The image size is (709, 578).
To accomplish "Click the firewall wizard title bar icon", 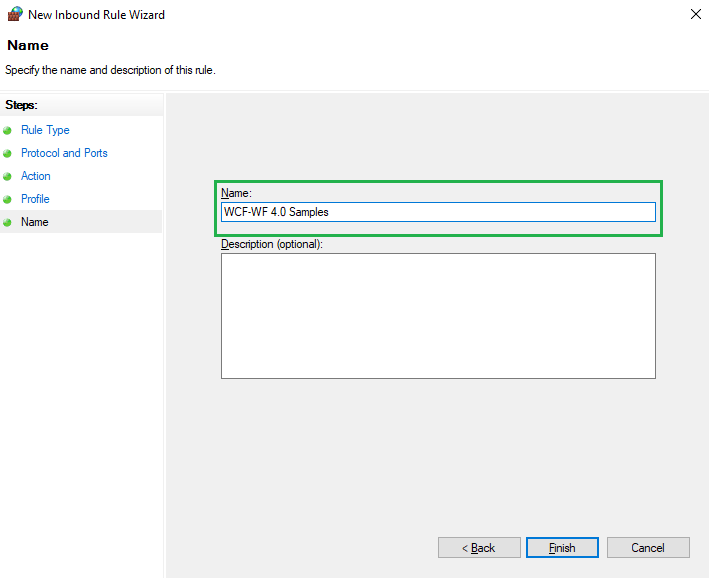I will point(15,14).
